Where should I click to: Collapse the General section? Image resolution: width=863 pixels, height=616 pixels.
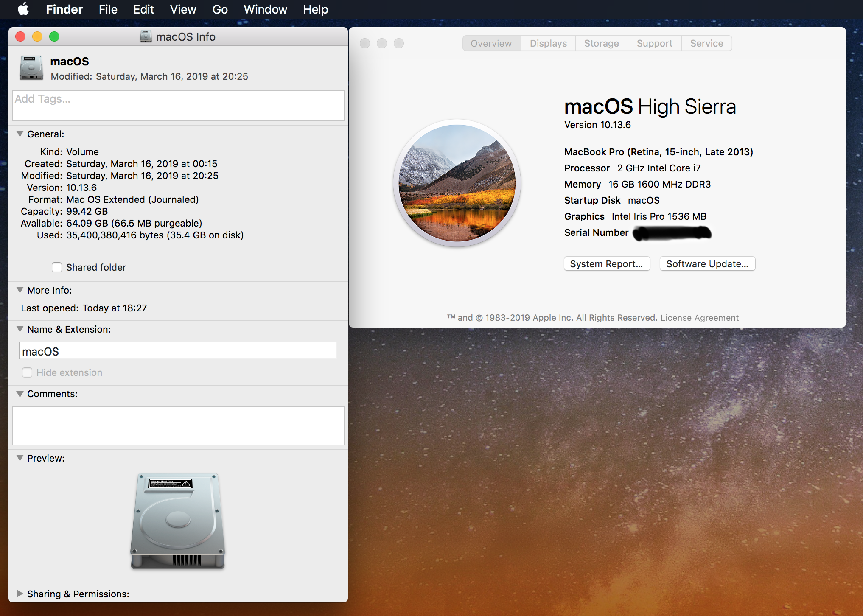click(20, 134)
